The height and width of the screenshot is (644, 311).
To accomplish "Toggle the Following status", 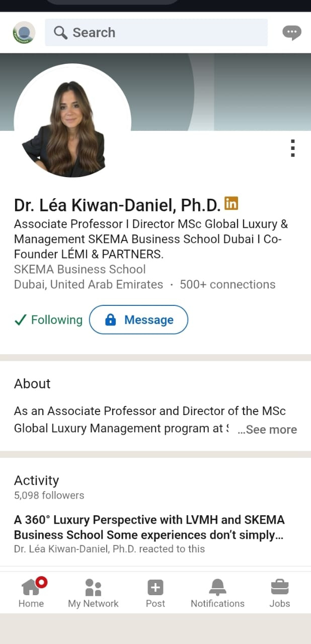I will 48,320.
